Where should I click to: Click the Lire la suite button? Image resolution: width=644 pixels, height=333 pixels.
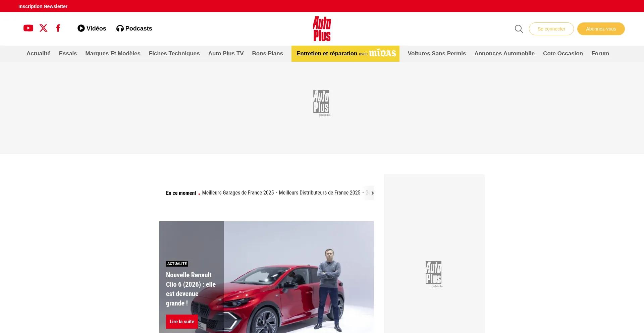(182, 322)
